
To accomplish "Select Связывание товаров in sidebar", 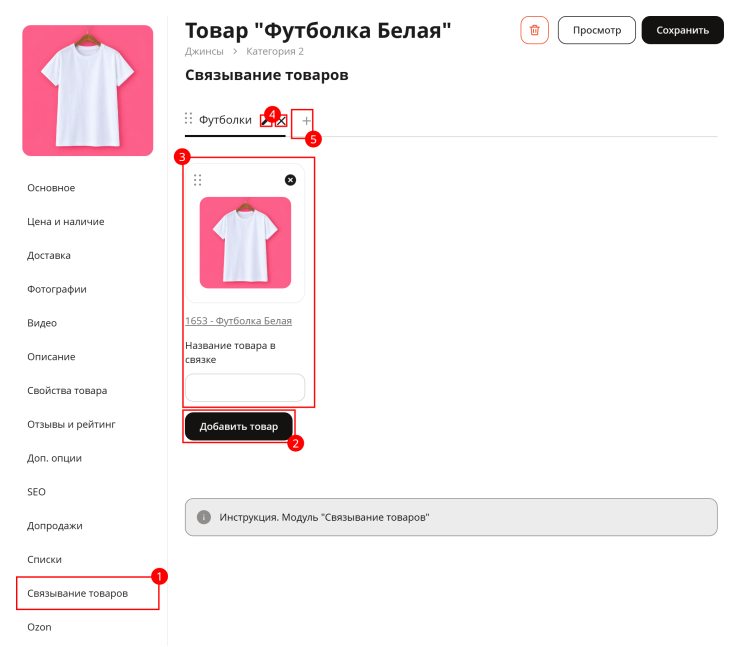I will [x=77, y=593].
